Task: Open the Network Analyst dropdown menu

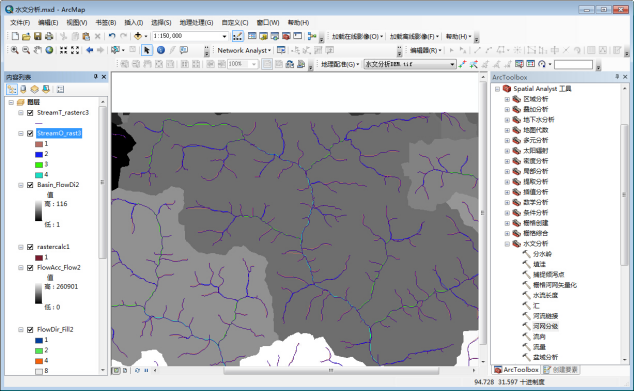Action: point(244,51)
